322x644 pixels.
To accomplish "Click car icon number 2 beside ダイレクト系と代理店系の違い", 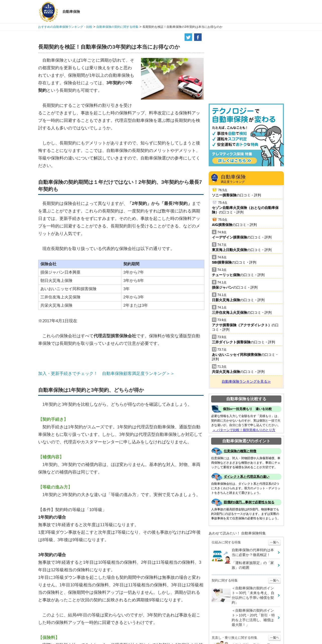I will pyautogui.click(x=217, y=476).
